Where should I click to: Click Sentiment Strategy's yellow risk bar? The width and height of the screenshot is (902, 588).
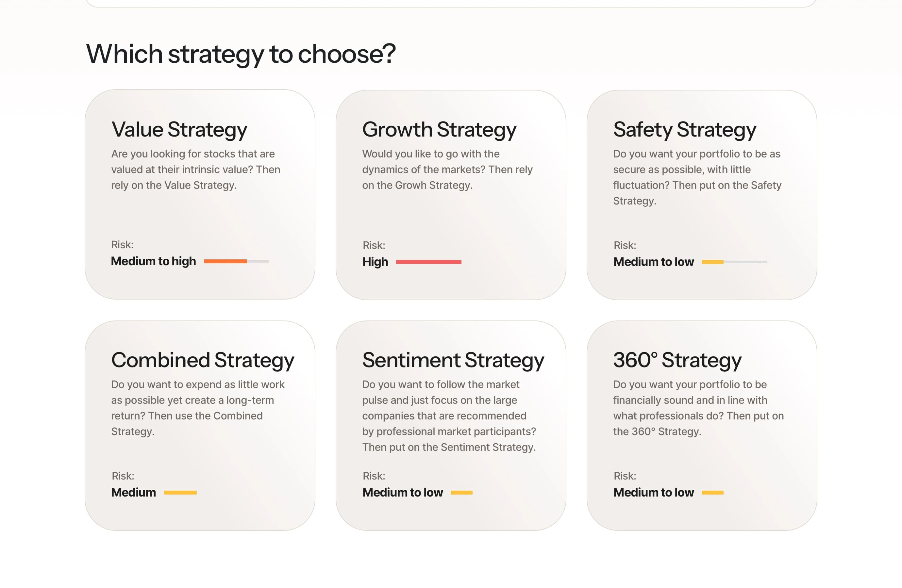click(x=461, y=493)
